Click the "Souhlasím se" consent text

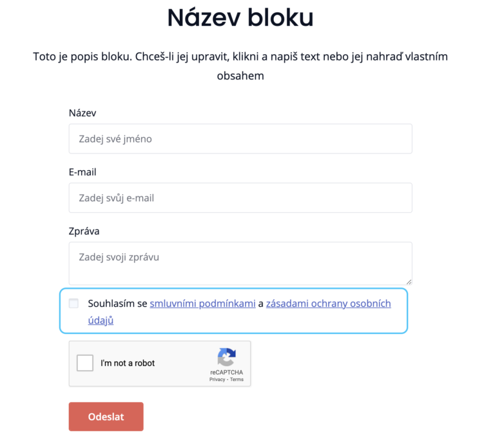(x=117, y=304)
